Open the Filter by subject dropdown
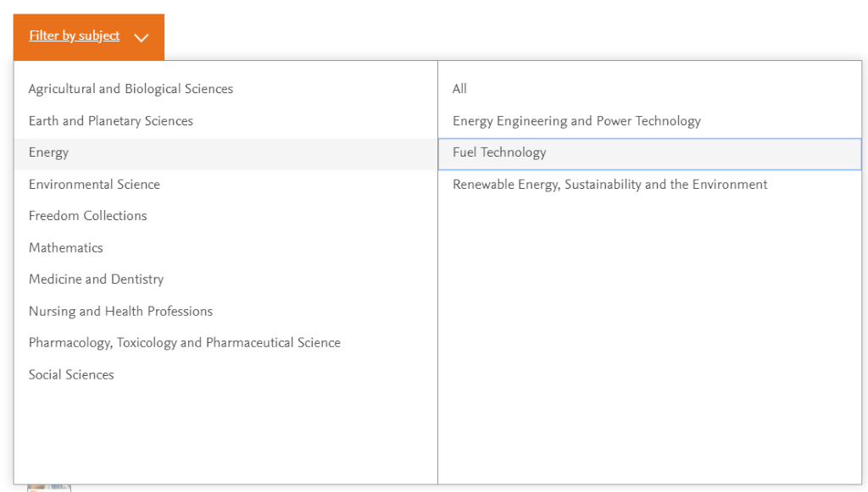Viewport: 868px width, 492px height. point(88,37)
